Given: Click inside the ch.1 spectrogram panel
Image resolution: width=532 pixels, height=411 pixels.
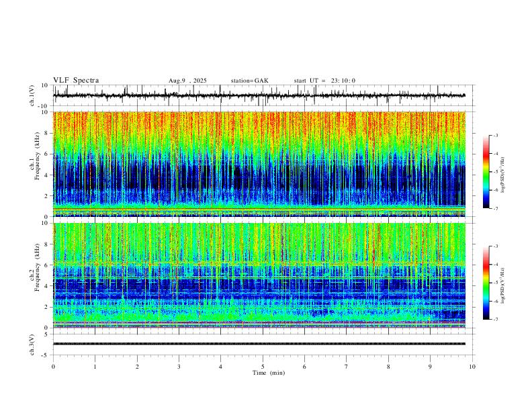Looking at the screenshot, I should pyautogui.click(x=259, y=164).
